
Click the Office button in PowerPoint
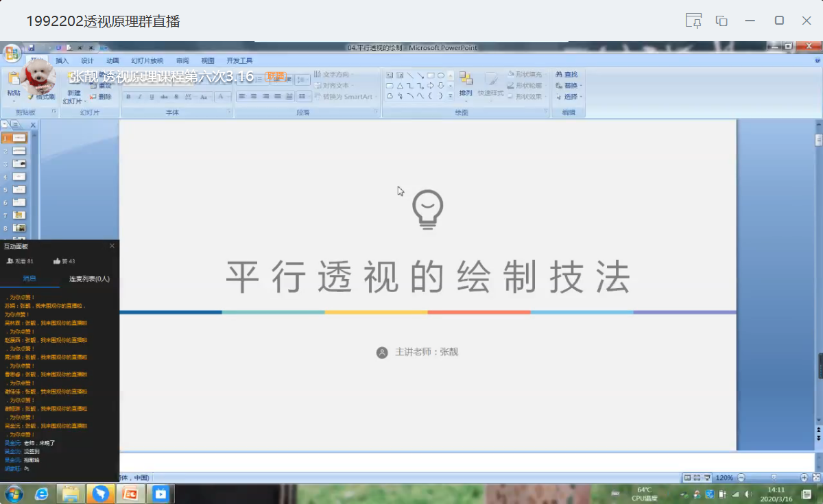(x=12, y=53)
